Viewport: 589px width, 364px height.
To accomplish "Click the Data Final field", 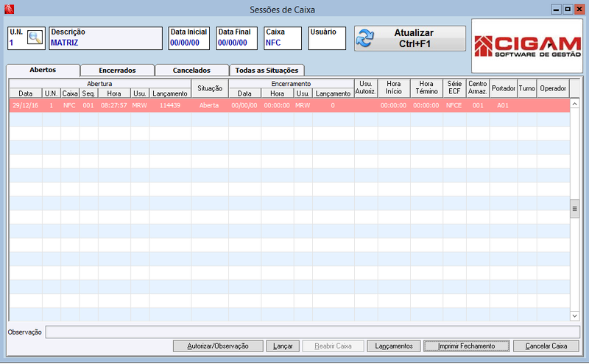I will [236, 38].
